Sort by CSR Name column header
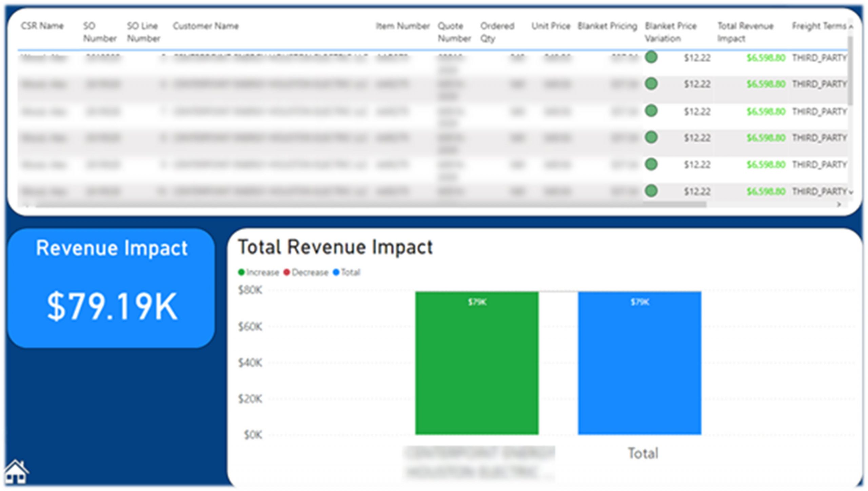Screen dimensions: 868x491 [x=42, y=26]
